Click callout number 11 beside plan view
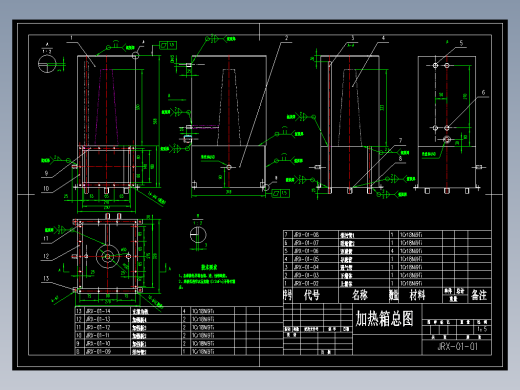 [46, 239]
